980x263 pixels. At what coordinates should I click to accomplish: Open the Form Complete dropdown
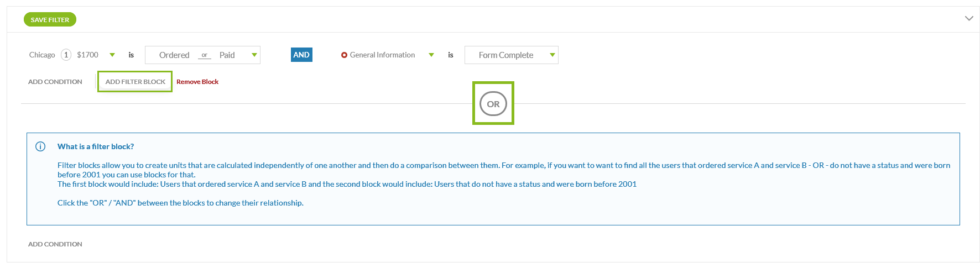click(512, 55)
